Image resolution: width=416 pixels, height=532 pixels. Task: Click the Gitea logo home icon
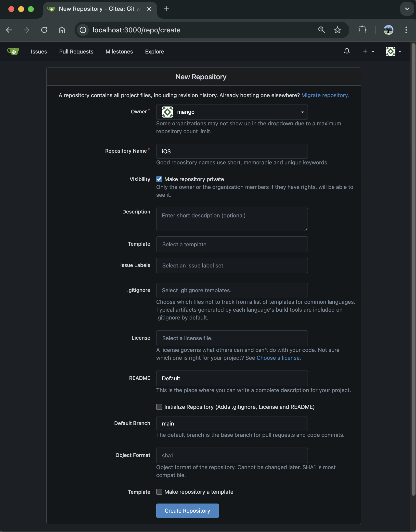tap(13, 52)
